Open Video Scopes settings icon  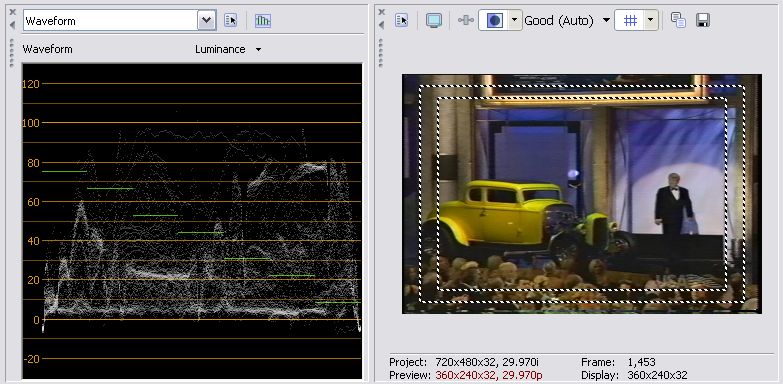[x=231, y=20]
